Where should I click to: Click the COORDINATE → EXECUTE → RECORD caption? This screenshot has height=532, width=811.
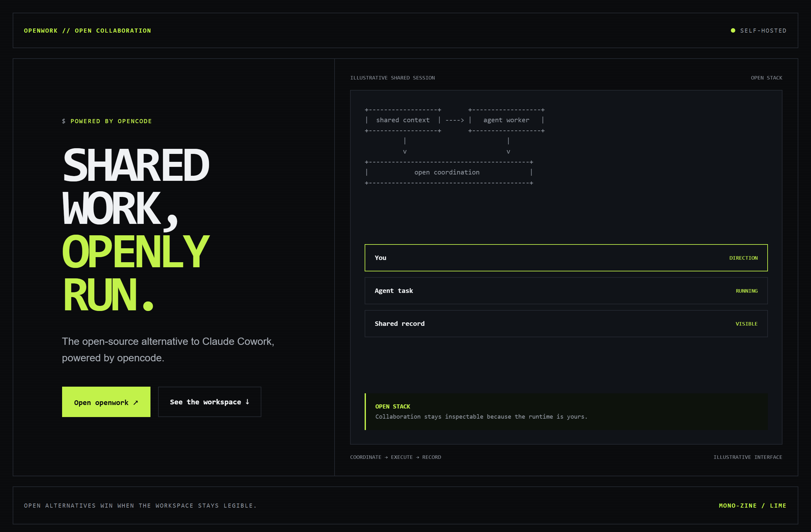click(x=396, y=457)
